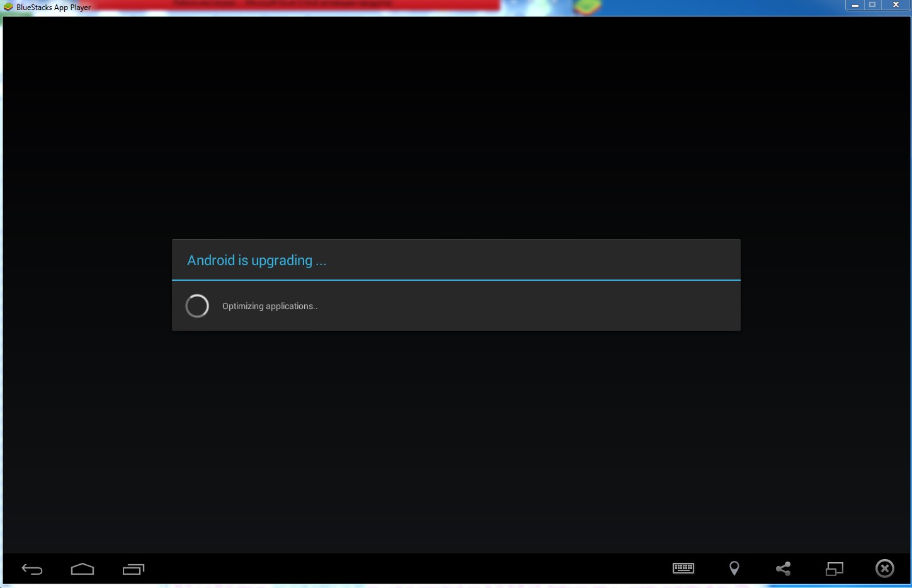Viewport: 912px width, 588px height.
Task: Tap the Android back arrow icon
Action: click(32, 569)
